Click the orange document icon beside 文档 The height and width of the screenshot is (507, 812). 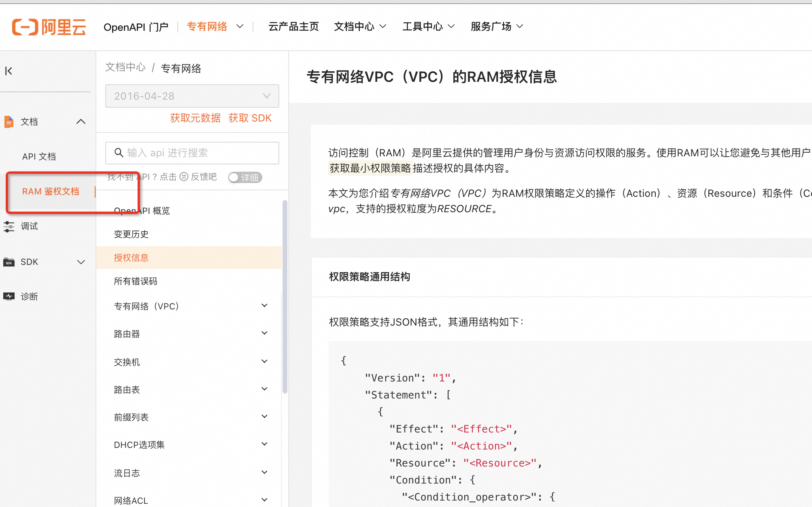coord(9,121)
